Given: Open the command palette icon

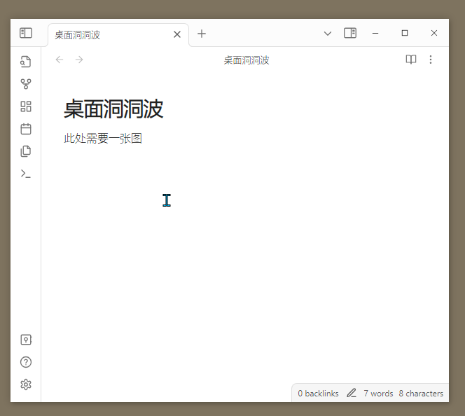Looking at the screenshot, I should [x=26, y=174].
